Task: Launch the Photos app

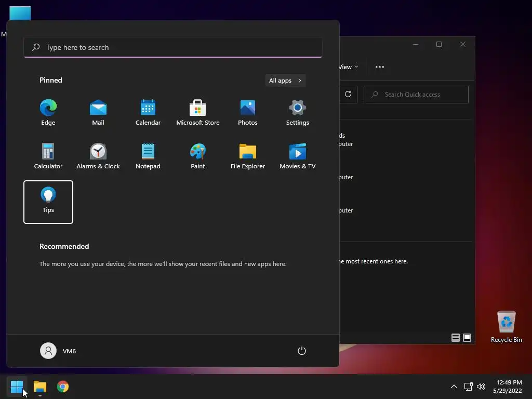Action: (248, 112)
